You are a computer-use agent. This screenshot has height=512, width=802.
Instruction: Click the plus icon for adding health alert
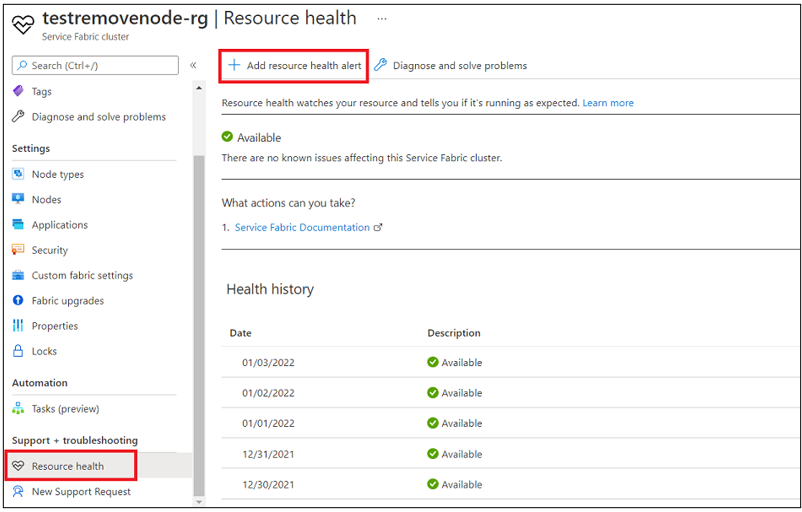[234, 65]
